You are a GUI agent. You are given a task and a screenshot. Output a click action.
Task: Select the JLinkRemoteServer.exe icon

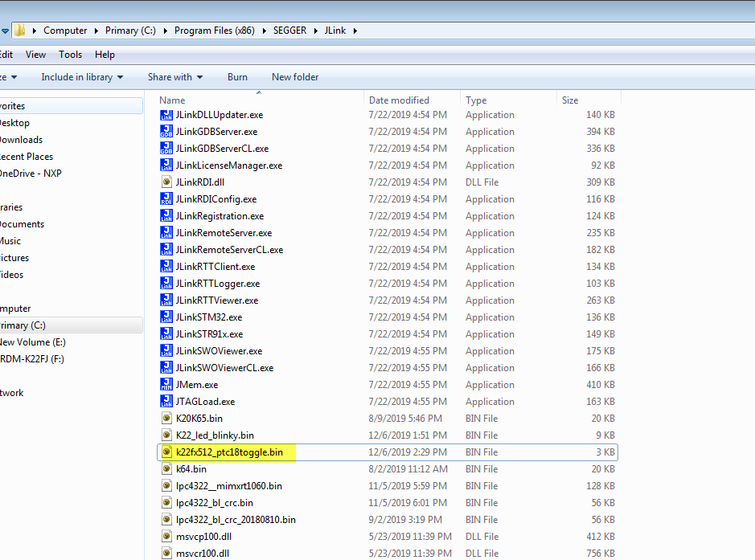(166, 233)
